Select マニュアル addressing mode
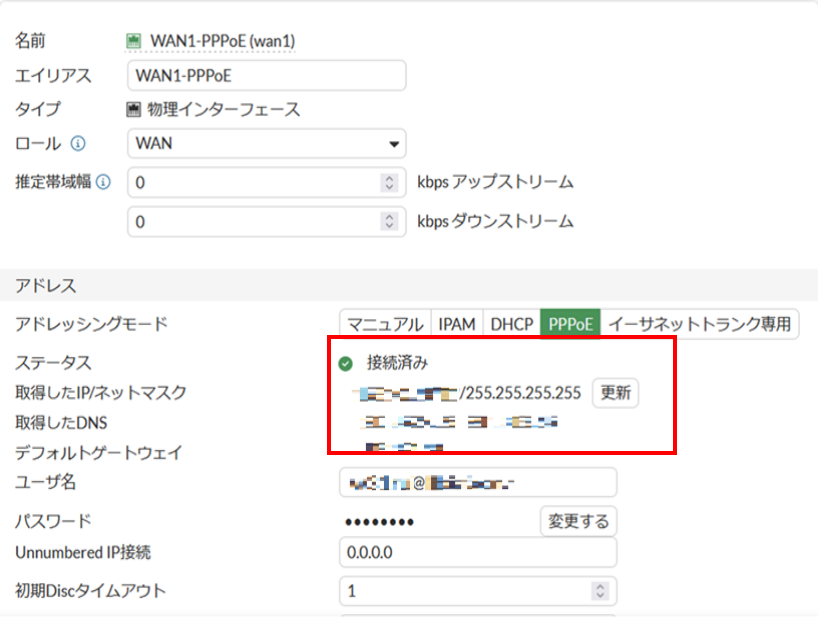Image resolution: width=818 pixels, height=622 pixels. click(385, 324)
